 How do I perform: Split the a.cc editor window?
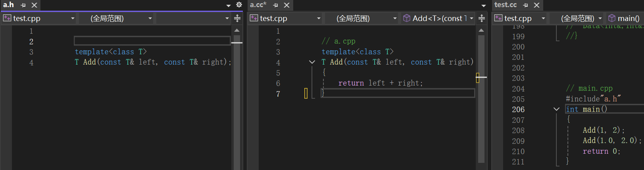pyautogui.click(x=482, y=18)
